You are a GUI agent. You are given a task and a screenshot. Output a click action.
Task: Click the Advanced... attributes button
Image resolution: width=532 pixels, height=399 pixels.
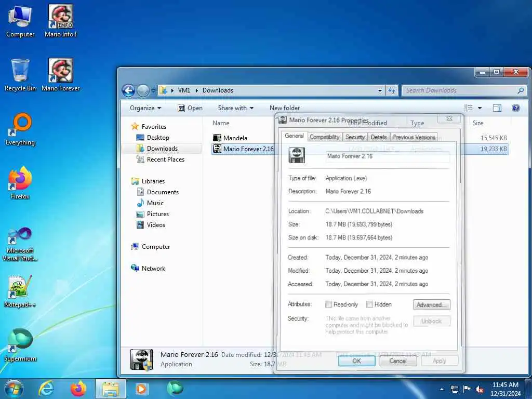click(432, 304)
